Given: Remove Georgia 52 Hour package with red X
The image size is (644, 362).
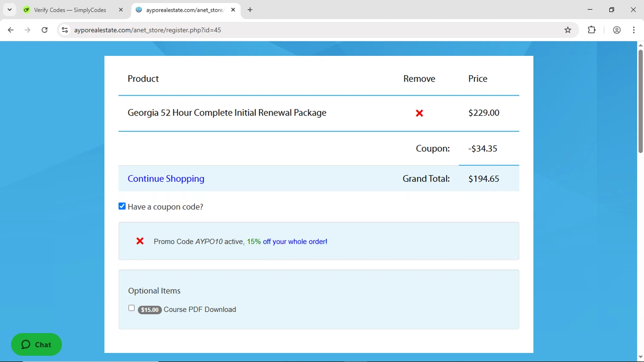Looking at the screenshot, I should (x=419, y=113).
